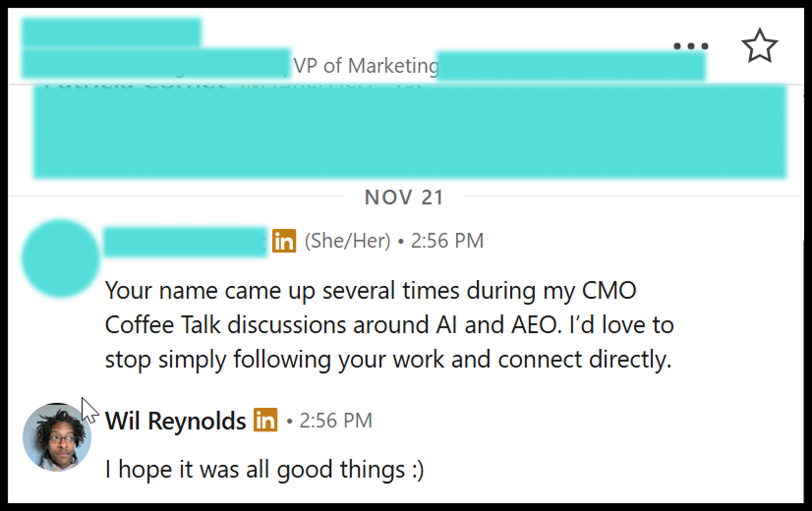Star this conversation
This screenshot has height=511, width=812.
click(759, 46)
